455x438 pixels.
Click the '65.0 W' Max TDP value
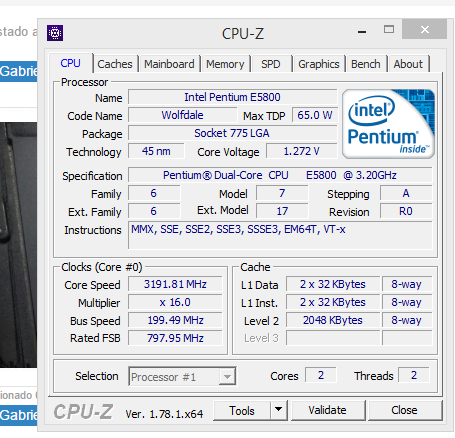pyautogui.click(x=315, y=115)
